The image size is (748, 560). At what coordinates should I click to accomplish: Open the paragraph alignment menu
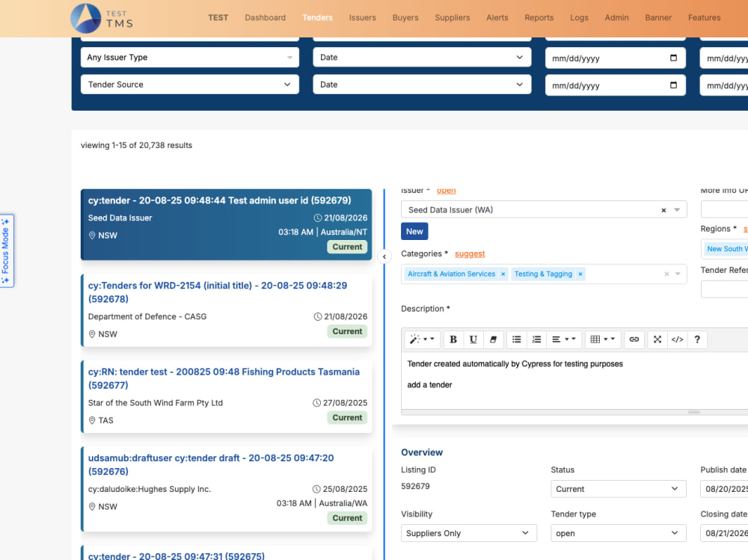pos(564,339)
